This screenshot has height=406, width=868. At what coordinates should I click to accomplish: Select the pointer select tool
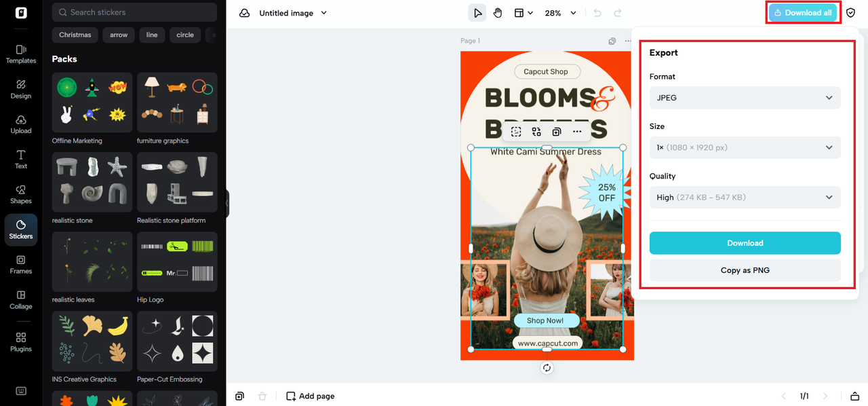[477, 13]
